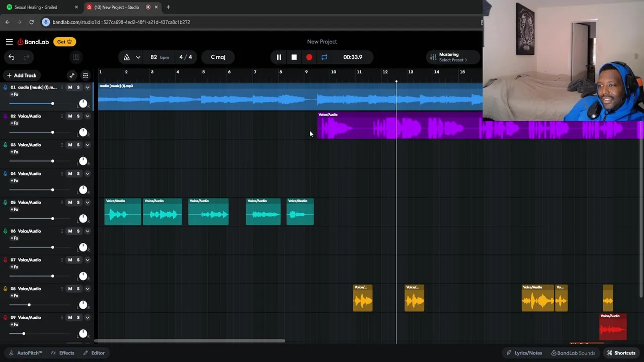644x362 pixels.
Task: Select the red microphone icon of track 07
Action: pos(6,260)
